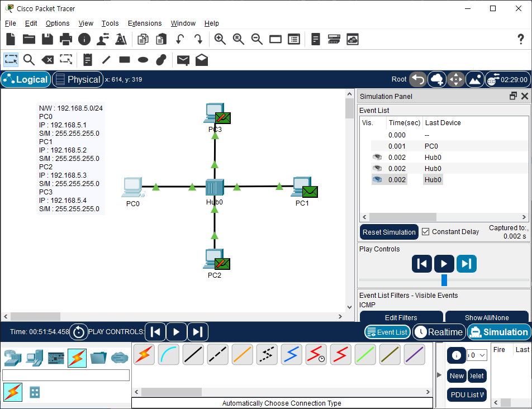Open the Options menu

58,23
